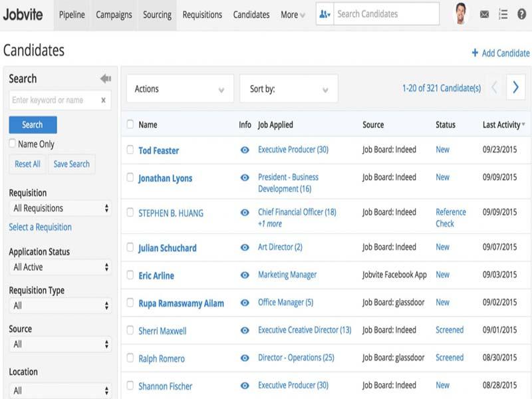Open the user profile avatar
Image resolution: width=532 pixels, height=399 pixels.
tap(460, 13)
